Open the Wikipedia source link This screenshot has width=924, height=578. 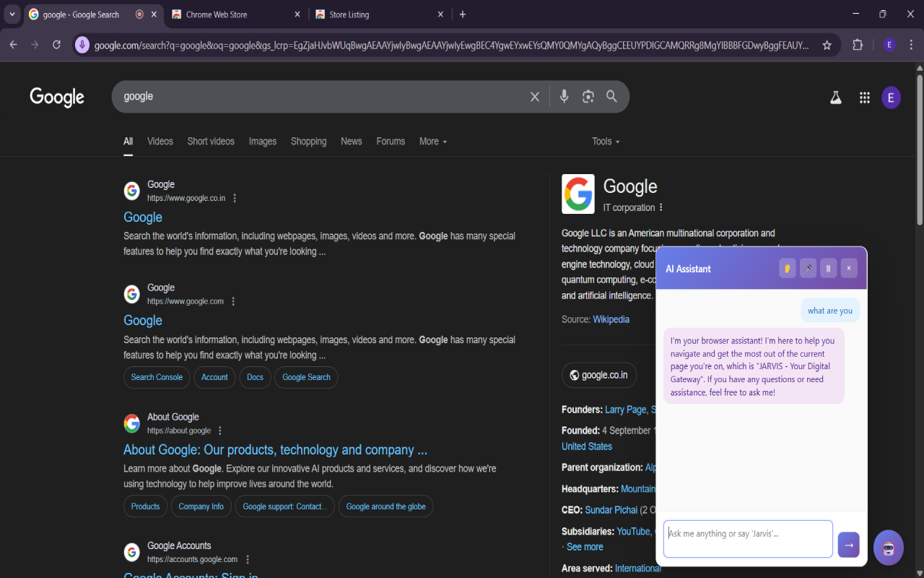(x=611, y=319)
